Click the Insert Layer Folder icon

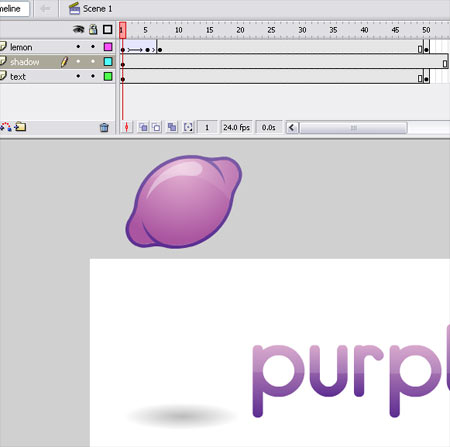click(20, 127)
